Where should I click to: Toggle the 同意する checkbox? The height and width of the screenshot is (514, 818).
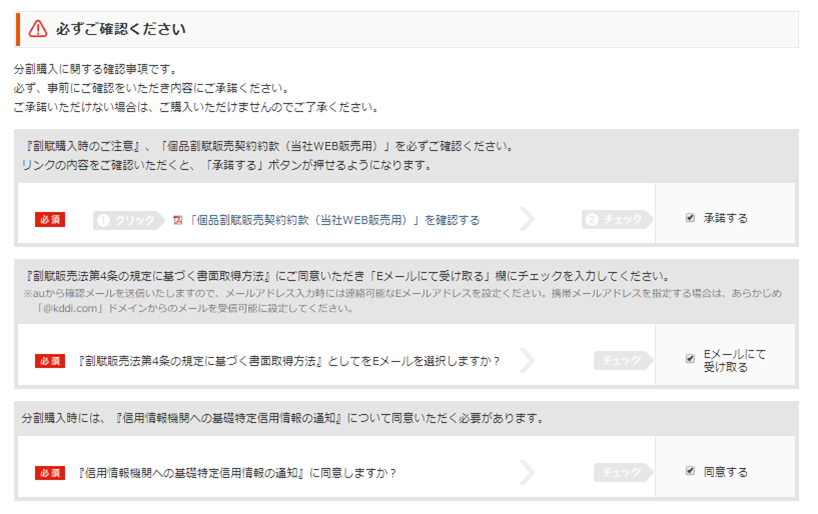[x=690, y=471]
